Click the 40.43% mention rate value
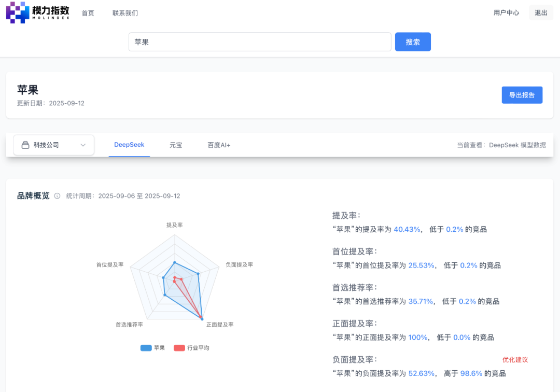Image resolution: width=560 pixels, height=392 pixels. pyautogui.click(x=407, y=230)
